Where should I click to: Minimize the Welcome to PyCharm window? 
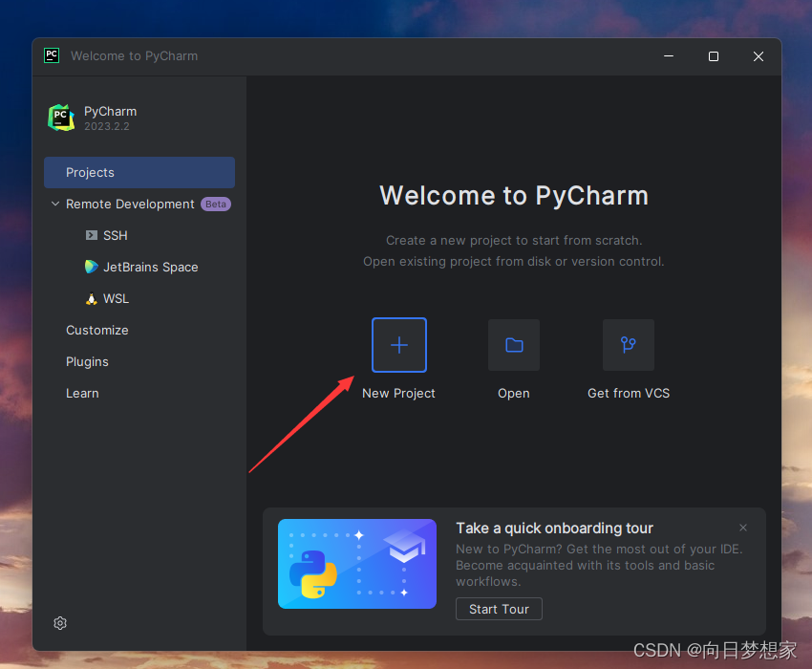[x=669, y=56]
